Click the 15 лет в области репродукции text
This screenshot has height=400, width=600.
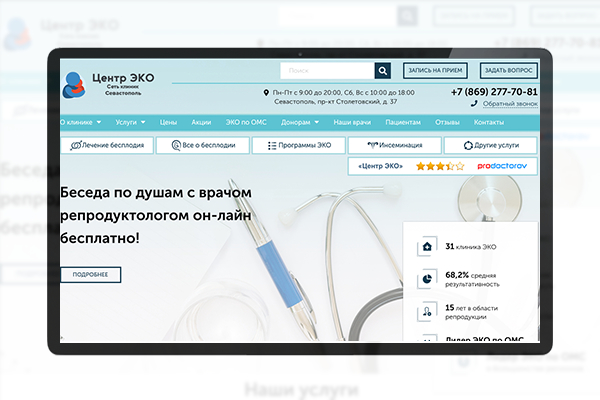pyautogui.click(x=471, y=312)
